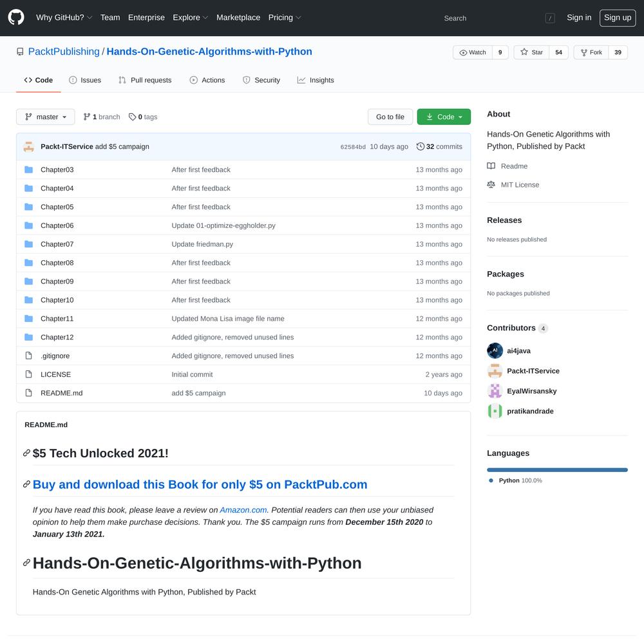Click the Sign up button
The height and width of the screenshot is (644, 644).
click(618, 17)
